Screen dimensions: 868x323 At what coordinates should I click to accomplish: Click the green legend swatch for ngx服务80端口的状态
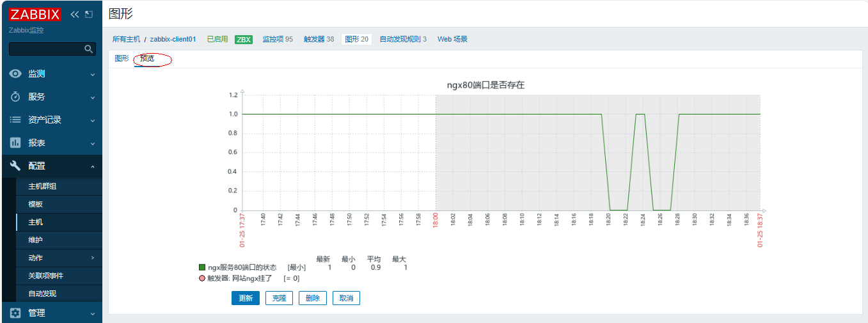point(202,267)
